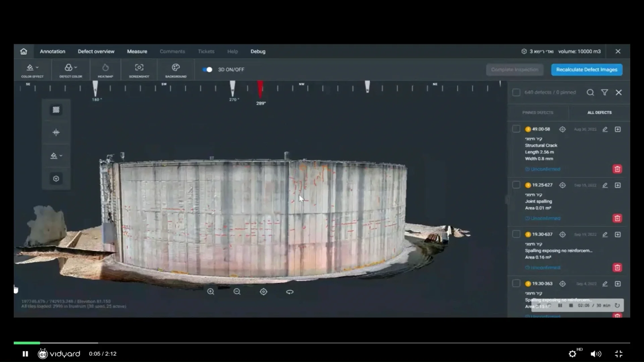
Task: Click the cube view icon in left toolbar
Action: click(x=56, y=179)
